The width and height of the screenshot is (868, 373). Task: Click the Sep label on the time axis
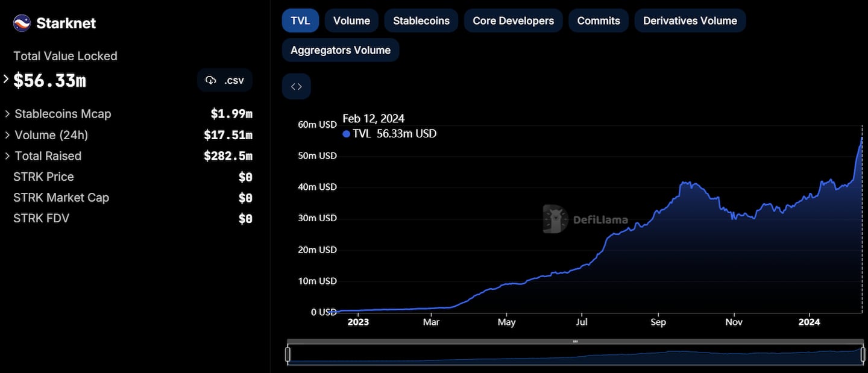click(x=658, y=322)
